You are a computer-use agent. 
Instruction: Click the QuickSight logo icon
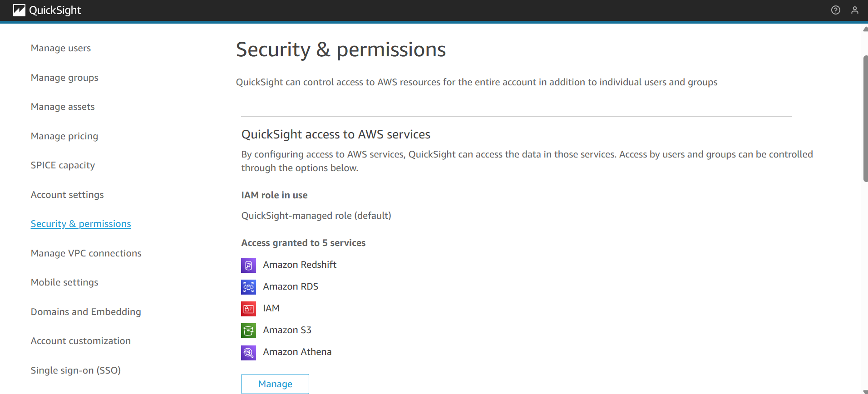click(19, 10)
